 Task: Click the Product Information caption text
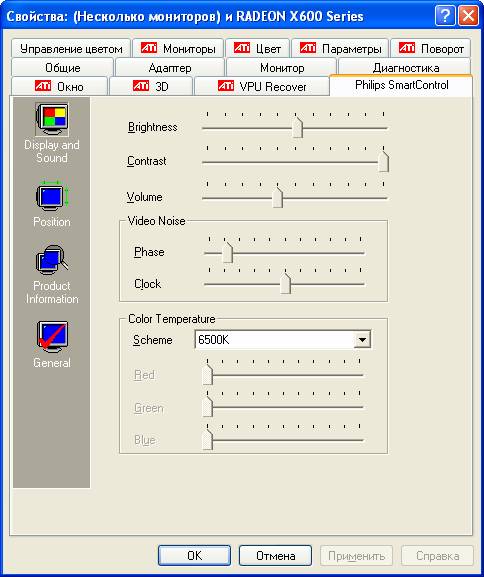tap(52, 292)
